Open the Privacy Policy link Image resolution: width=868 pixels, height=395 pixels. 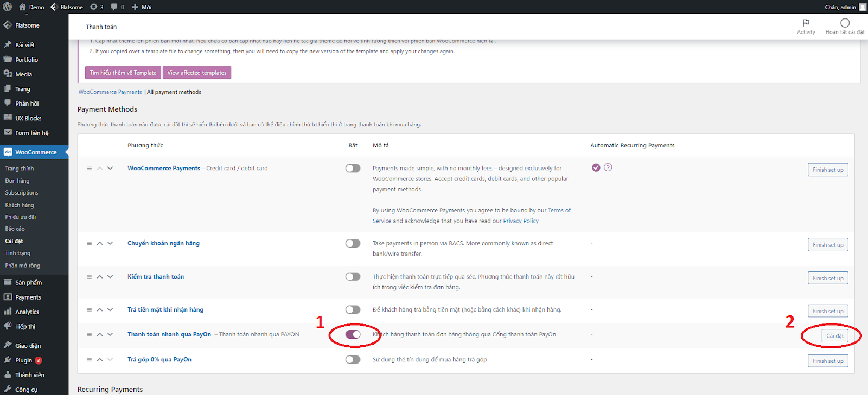click(x=521, y=221)
